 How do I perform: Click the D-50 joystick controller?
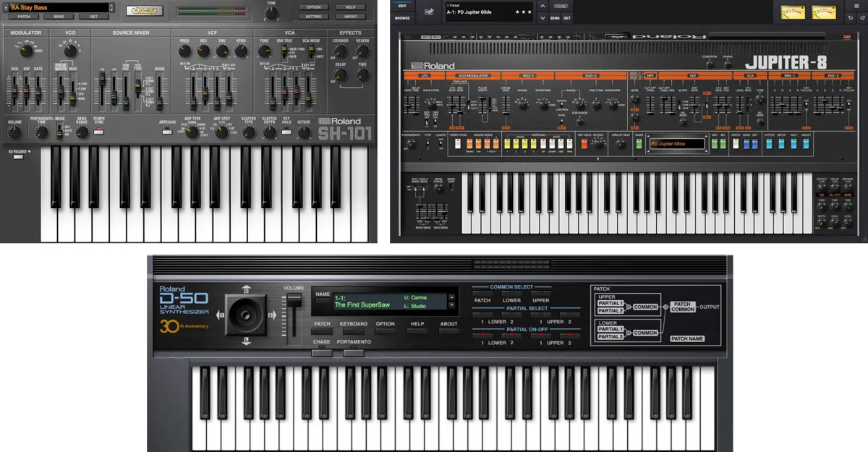point(246,314)
